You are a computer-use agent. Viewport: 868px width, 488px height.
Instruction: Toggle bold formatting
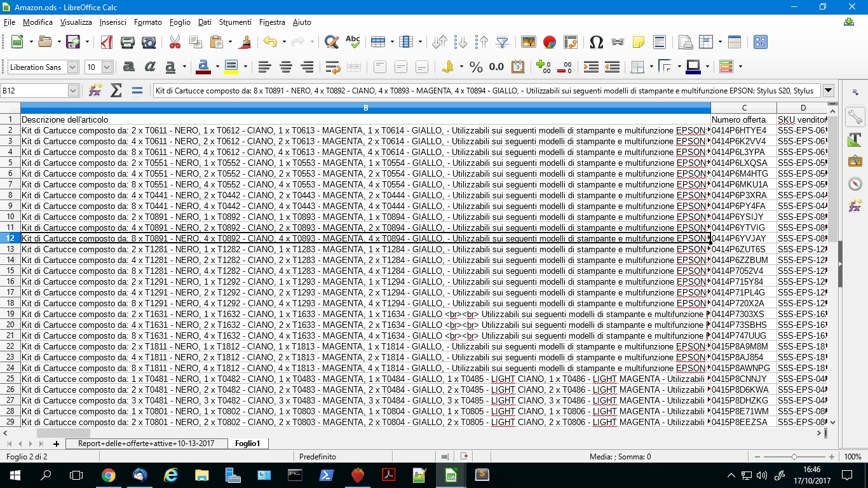click(x=129, y=67)
